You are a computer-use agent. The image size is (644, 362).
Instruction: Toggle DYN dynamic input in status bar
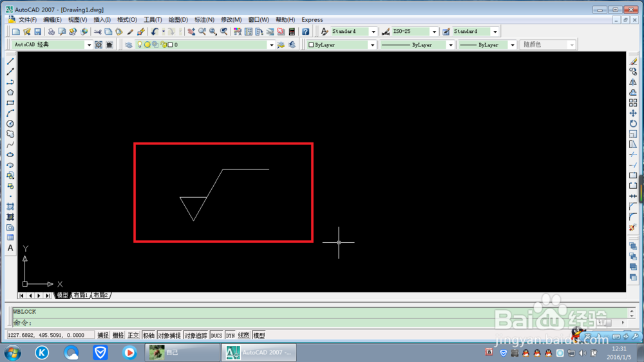click(231, 336)
